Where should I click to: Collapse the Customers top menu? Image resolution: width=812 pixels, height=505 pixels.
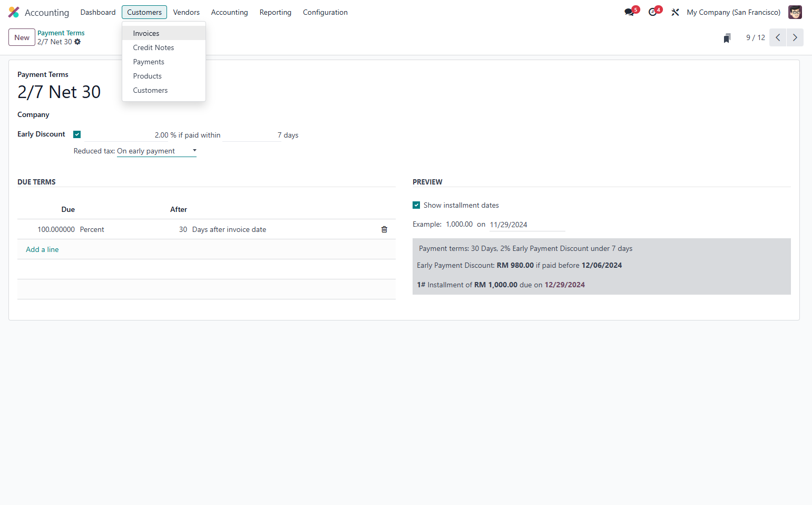[x=144, y=12]
